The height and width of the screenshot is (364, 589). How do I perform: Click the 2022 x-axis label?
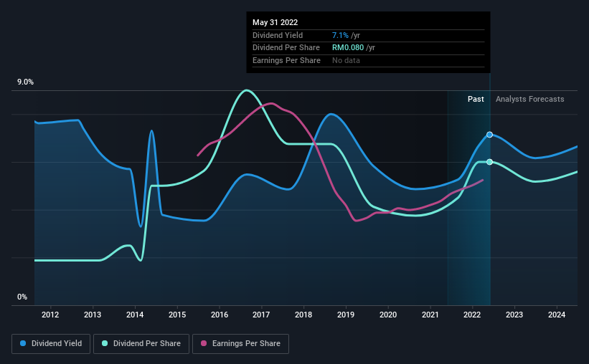click(472, 315)
